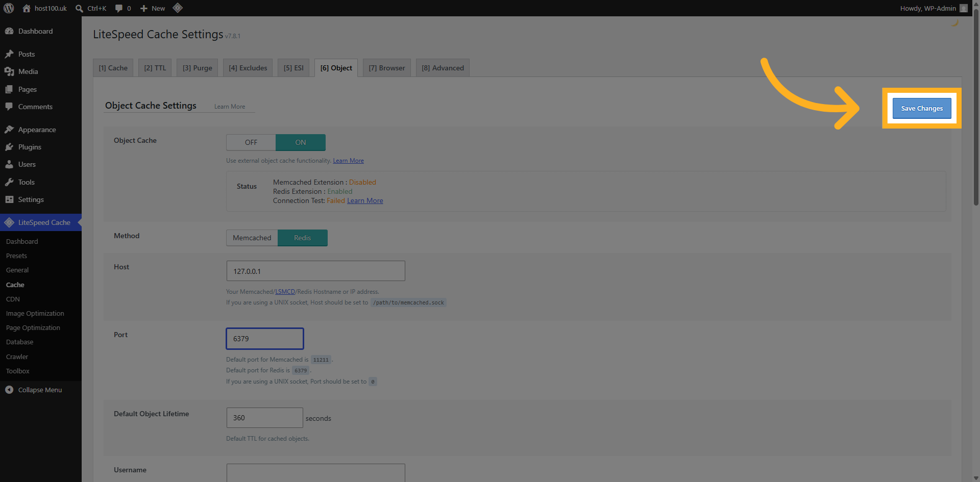Open LiteSpeed General submenu item
Viewport: 980px width, 482px height.
pyautogui.click(x=17, y=270)
